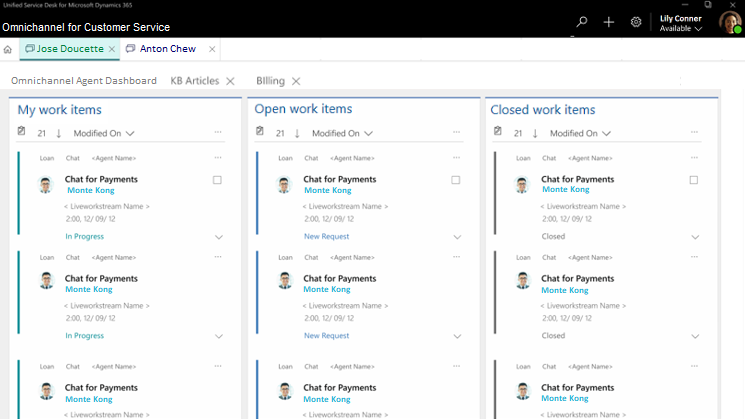This screenshot has height=419, width=745.
Task: Click New Request status on first Open work items card
Action: (326, 236)
